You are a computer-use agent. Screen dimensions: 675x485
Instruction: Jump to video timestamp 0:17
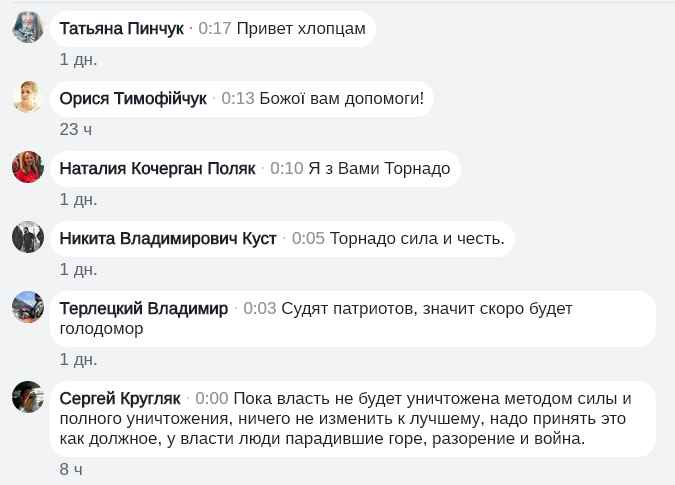(x=215, y=29)
